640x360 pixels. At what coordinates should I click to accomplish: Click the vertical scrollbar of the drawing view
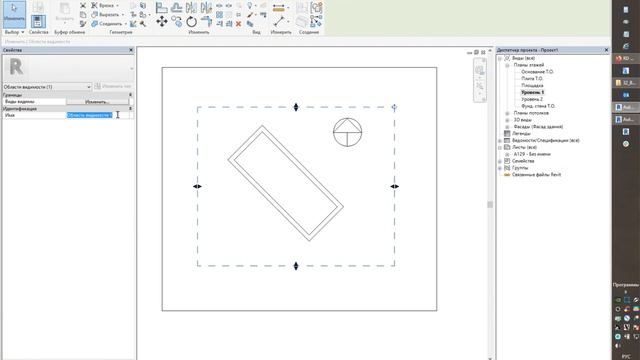[490, 204]
